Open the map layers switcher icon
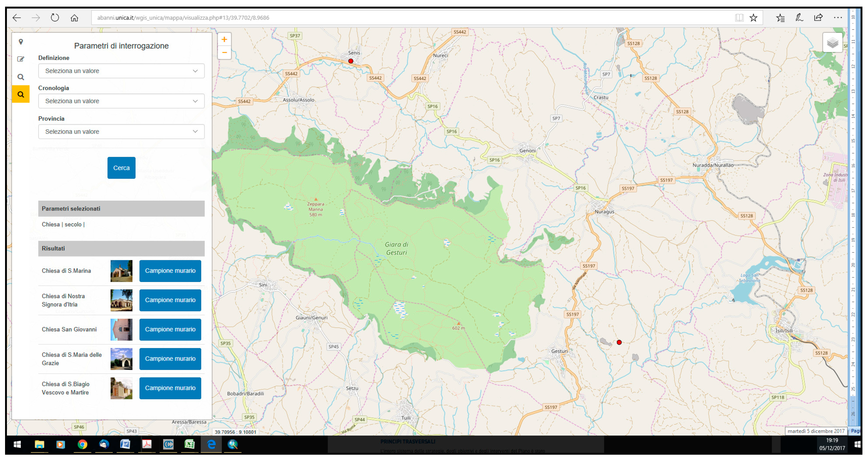This screenshot has width=868, height=460. tap(832, 43)
